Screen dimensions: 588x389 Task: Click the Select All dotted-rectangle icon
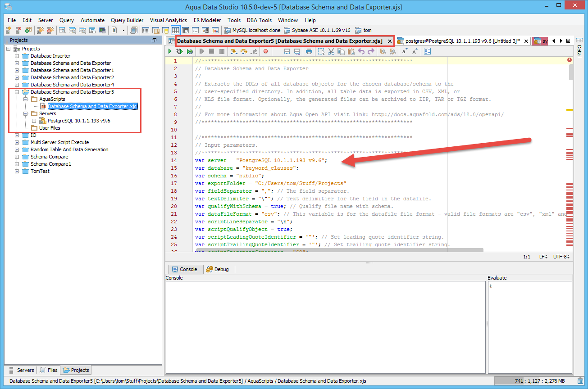coord(321,51)
